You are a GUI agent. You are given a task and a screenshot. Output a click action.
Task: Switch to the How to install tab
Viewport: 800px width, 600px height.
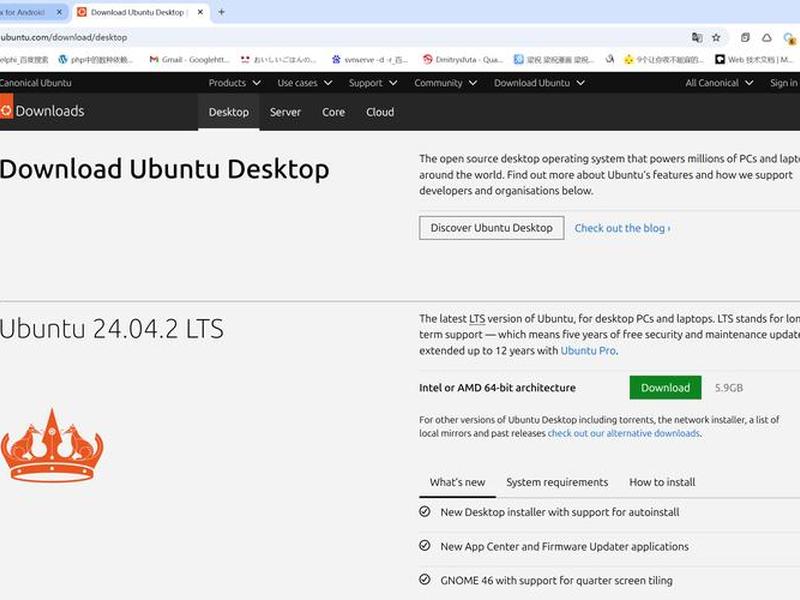click(x=662, y=482)
